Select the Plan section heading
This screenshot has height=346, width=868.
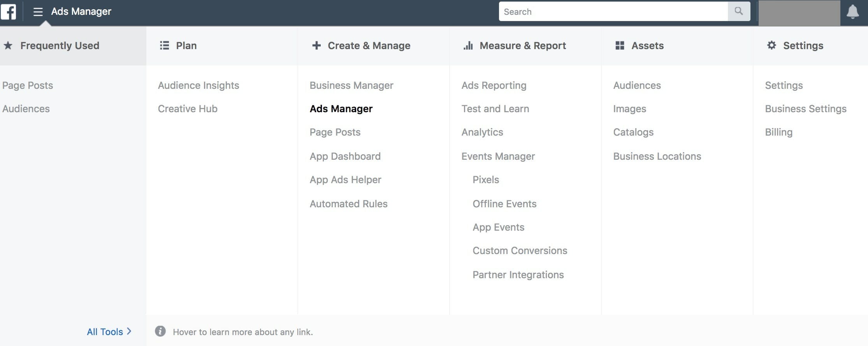tap(186, 46)
